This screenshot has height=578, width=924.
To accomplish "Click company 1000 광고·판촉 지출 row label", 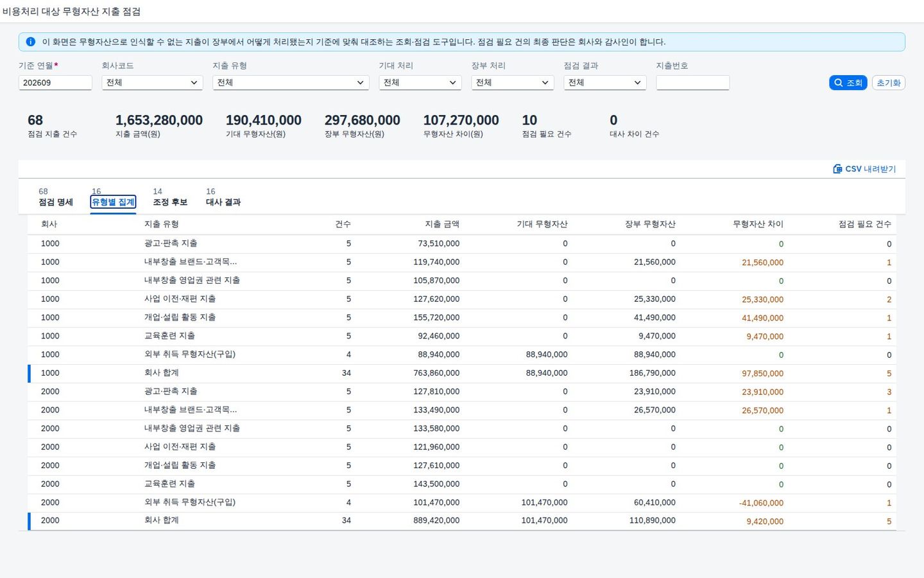I will pyautogui.click(x=171, y=243).
